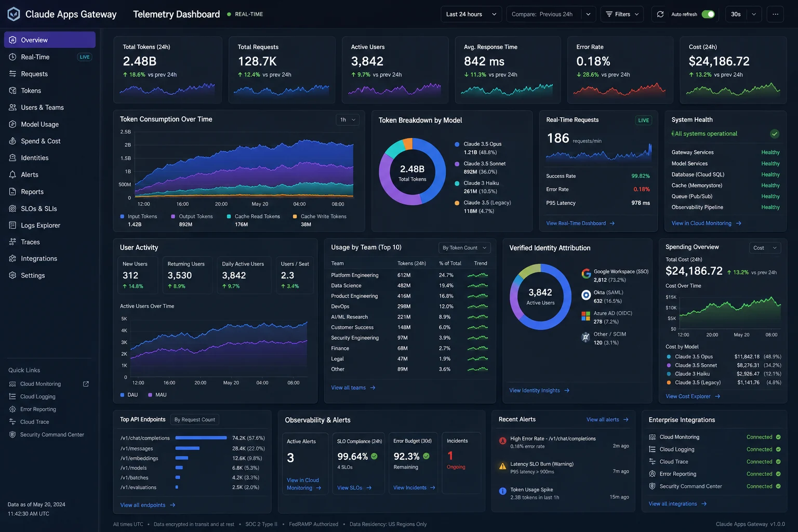
Task: Click the Alerts bell icon in sidebar
Action: [x=12, y=175]
